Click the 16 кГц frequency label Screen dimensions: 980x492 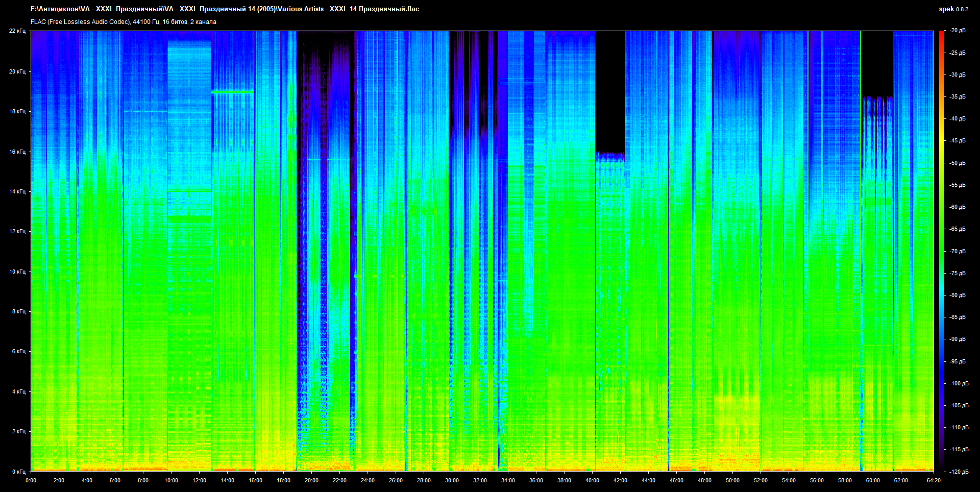17,152
